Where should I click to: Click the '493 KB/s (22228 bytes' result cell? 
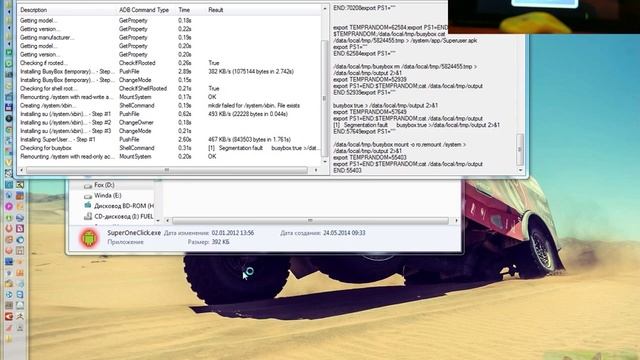tap(248, 114)
